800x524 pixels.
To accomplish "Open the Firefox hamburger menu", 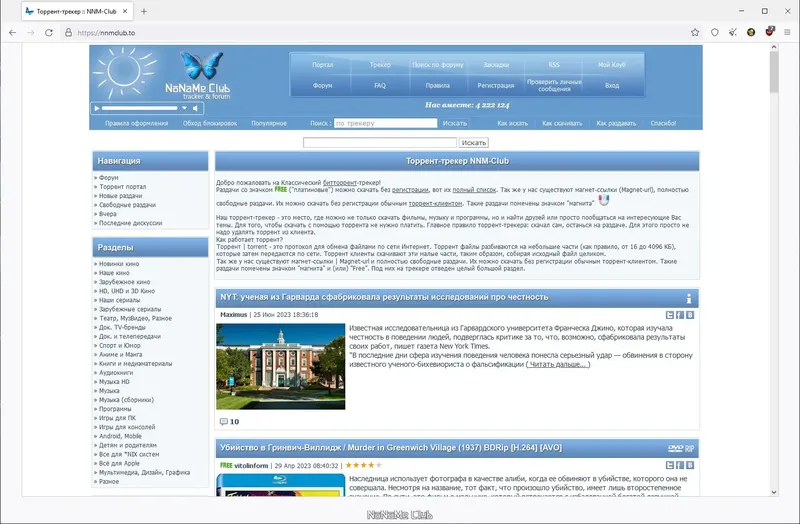I will 787,33.
